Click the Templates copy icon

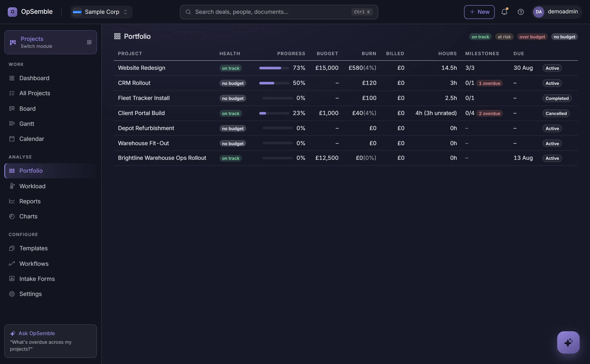click(x=12, y=248)
